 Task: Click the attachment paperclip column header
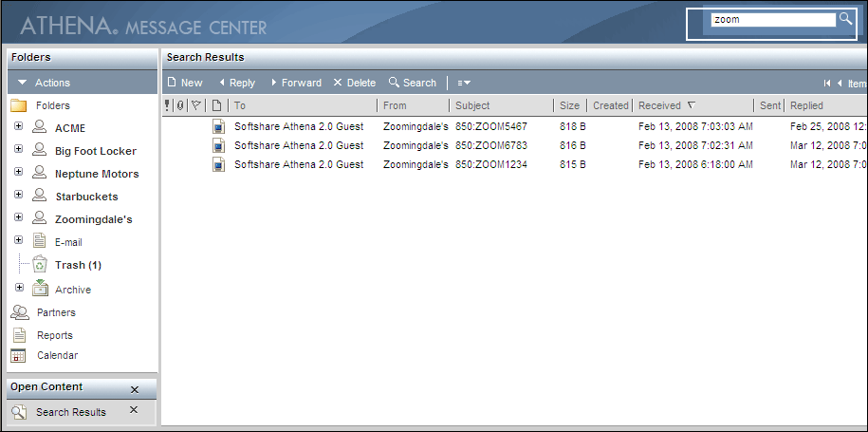pos(181,105)
